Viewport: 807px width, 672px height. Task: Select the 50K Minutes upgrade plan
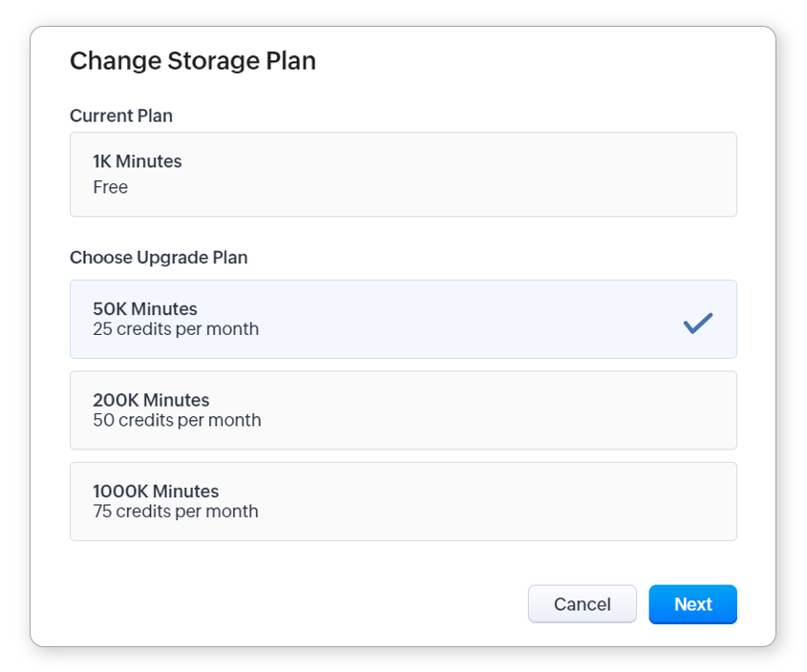(x=402, y=319)
